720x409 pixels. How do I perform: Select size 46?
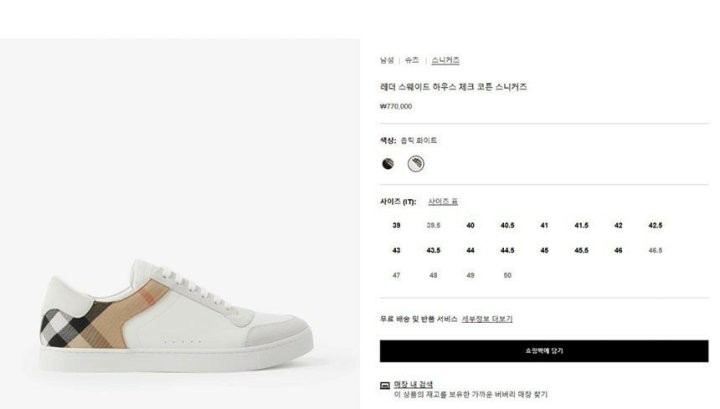[619, 250]
